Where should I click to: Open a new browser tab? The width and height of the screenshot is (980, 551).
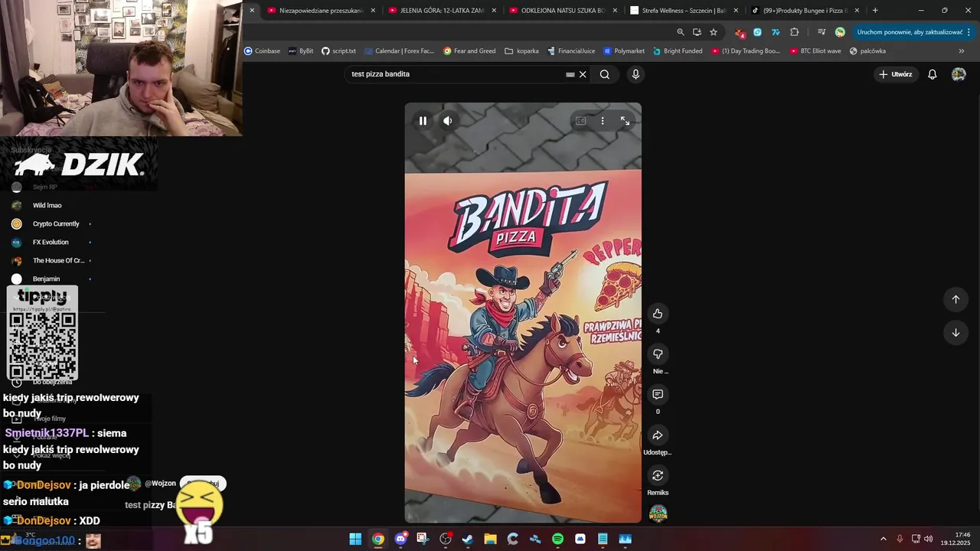(875, 11)
